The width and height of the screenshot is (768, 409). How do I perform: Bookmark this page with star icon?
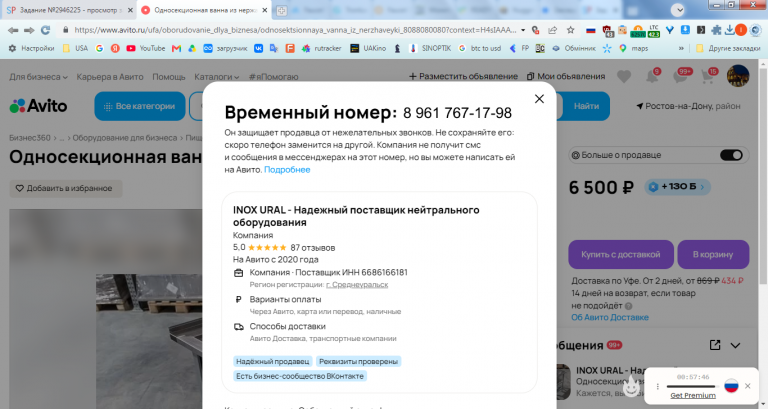(570, 30)
